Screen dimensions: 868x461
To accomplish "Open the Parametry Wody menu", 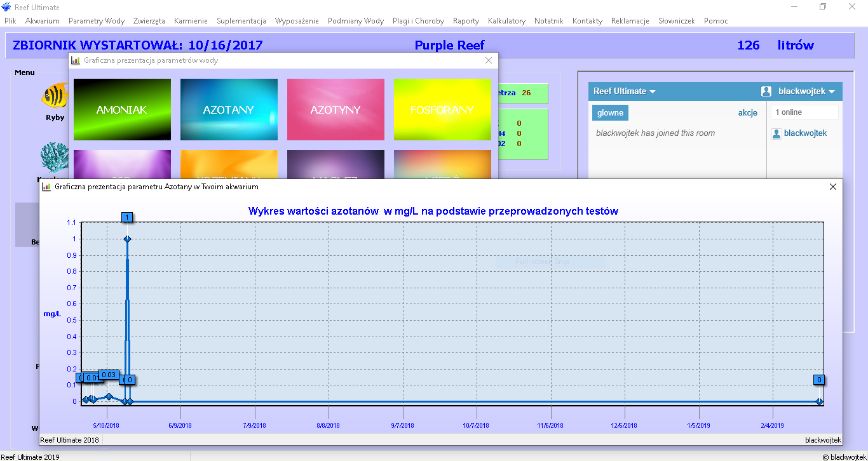I will [97, 21].
